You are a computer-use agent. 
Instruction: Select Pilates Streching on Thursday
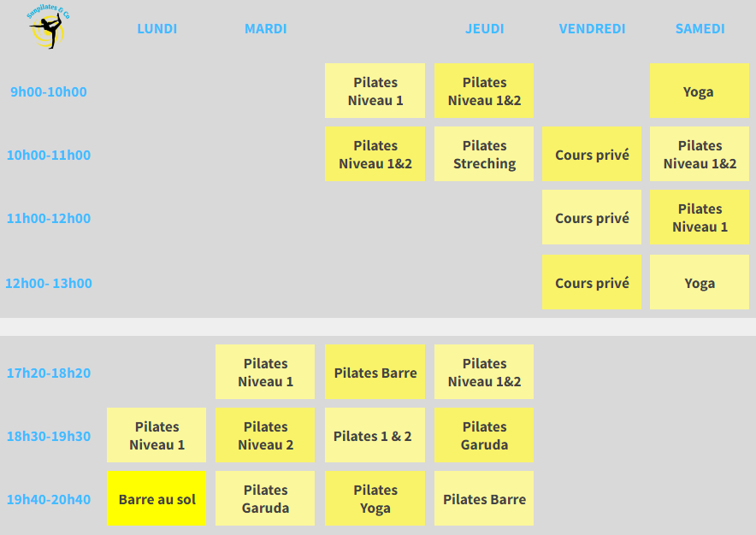click(483, 154)
